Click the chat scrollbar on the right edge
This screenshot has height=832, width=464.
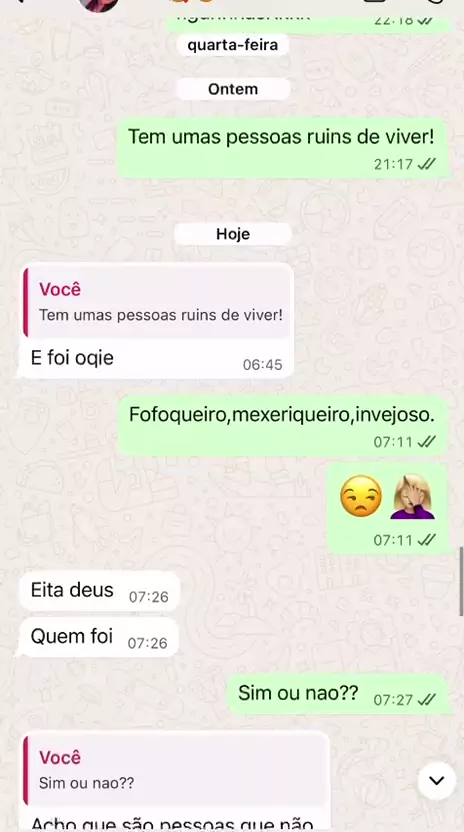(x=461, y=581)
